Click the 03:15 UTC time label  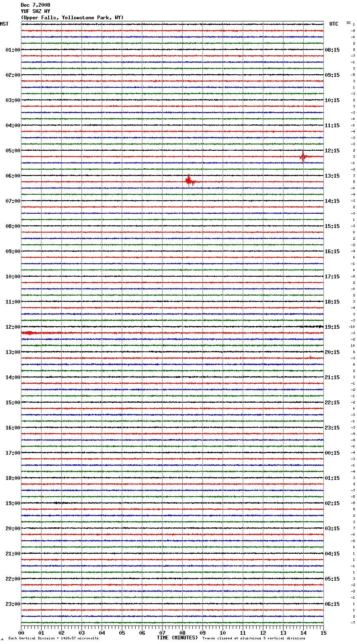pos(332,529)
